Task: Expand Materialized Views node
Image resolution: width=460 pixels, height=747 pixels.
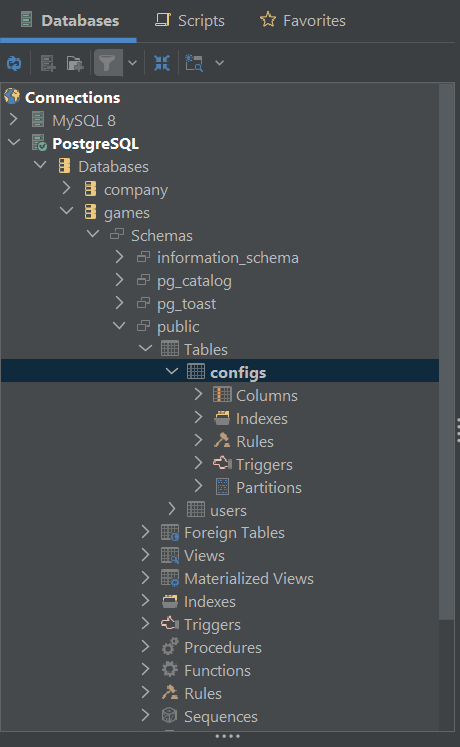Action: 145,577
